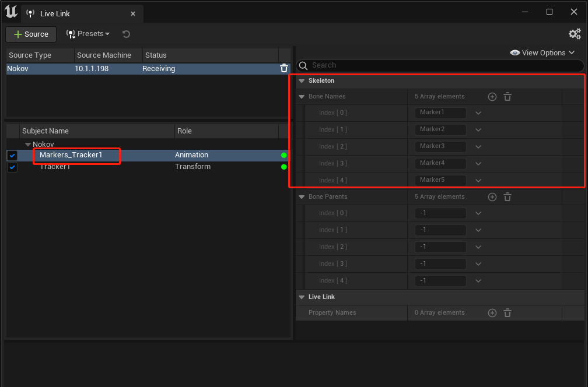The image size is (588, 387).
Task: Close the Live Link tab
Action: click(x=133, y=14)
